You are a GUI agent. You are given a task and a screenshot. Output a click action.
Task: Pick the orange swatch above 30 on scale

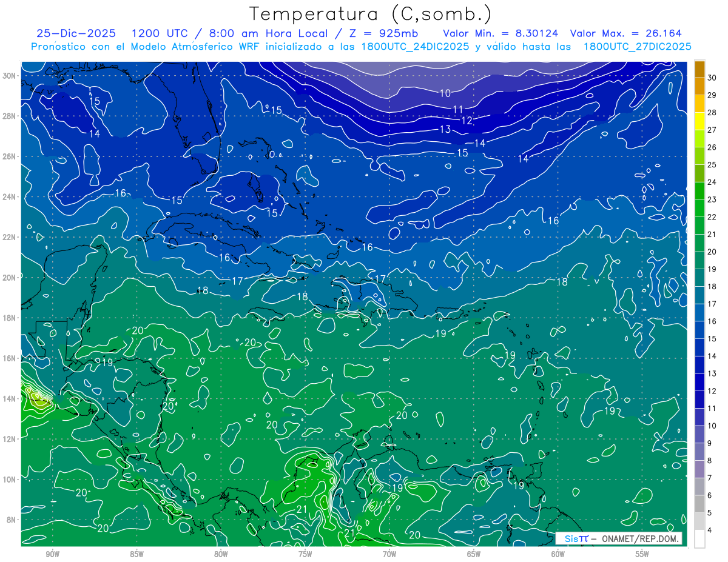(699, 69)
